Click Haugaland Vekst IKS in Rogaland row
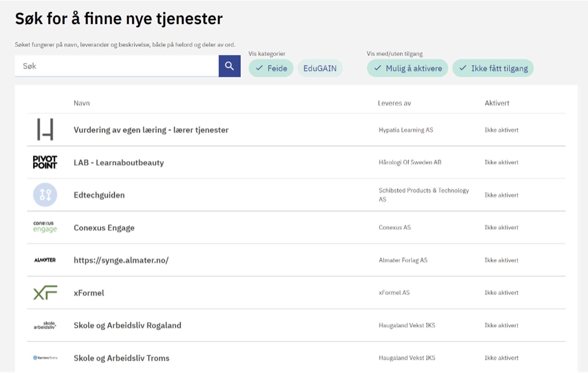 pyautogui.click(x=407, y=325)
